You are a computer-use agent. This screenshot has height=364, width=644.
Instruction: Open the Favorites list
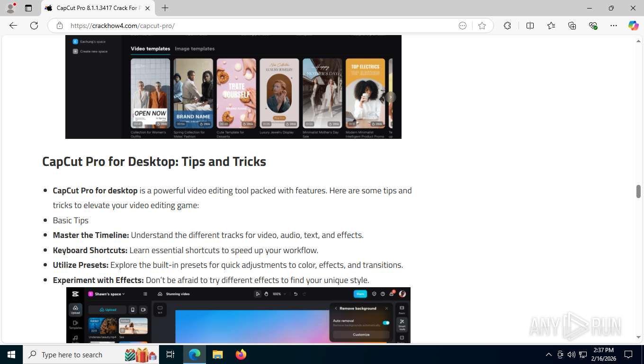tap(551, 26)
